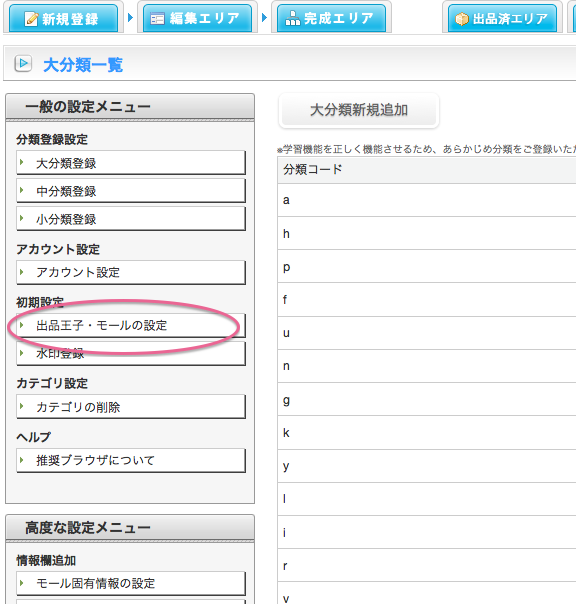This screenshot has width=576, height=604.
Task: Select the row with code 'g'
Action: coord(427,399)
